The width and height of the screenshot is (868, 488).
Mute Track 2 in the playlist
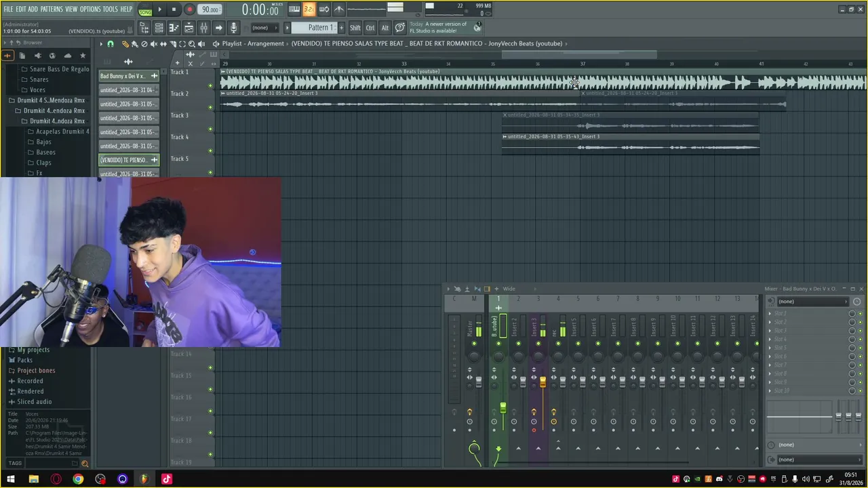210,107
